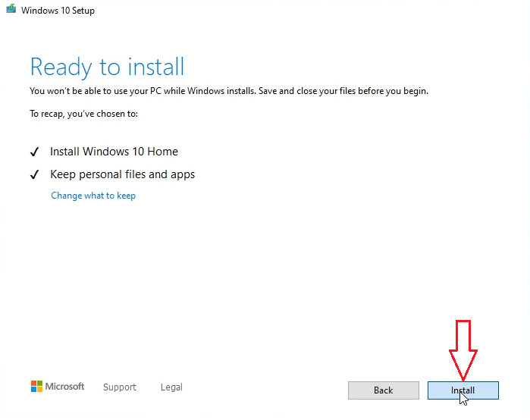Click the Ready to install heading
The height and width of the screenshot is (420, 530).
coord(107,67)
